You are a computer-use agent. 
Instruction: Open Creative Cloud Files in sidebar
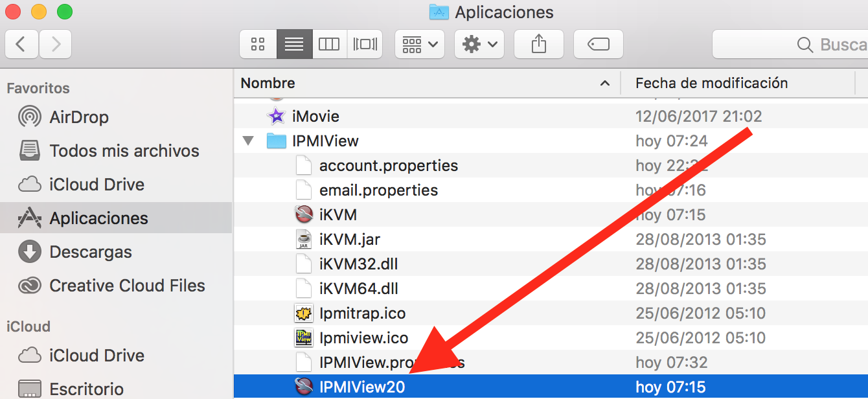[x=127, y=286]
